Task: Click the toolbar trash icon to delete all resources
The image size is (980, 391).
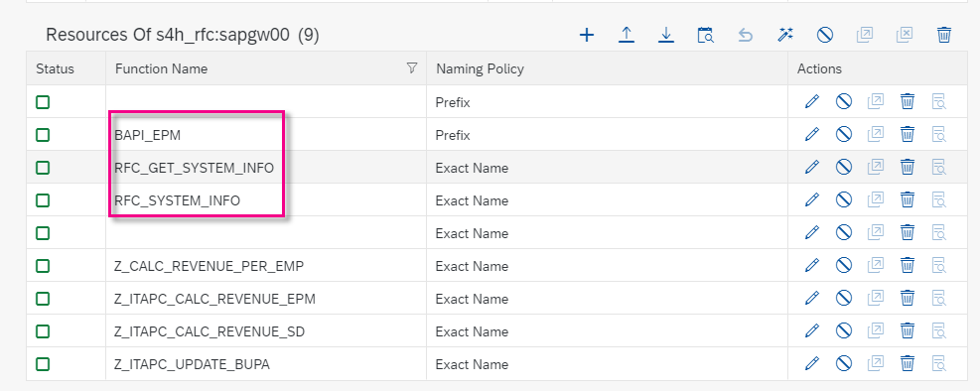Action: coord(944,35)
